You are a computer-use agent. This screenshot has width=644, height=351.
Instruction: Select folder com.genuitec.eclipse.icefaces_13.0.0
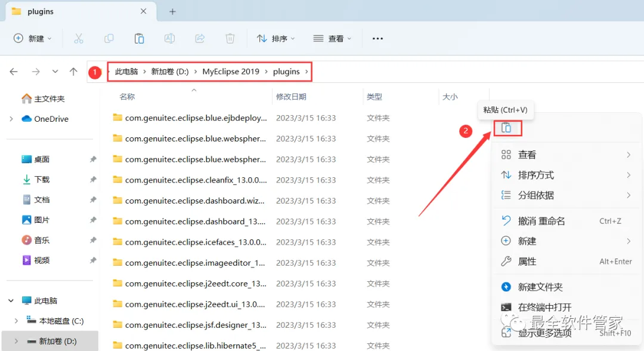190,242
